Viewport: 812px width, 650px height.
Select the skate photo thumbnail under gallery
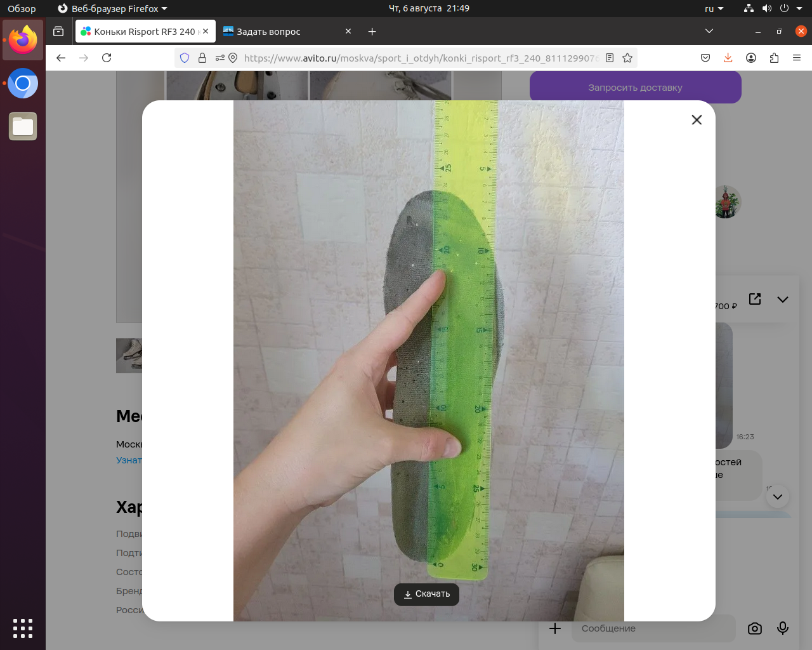click(x=129, y=355)
